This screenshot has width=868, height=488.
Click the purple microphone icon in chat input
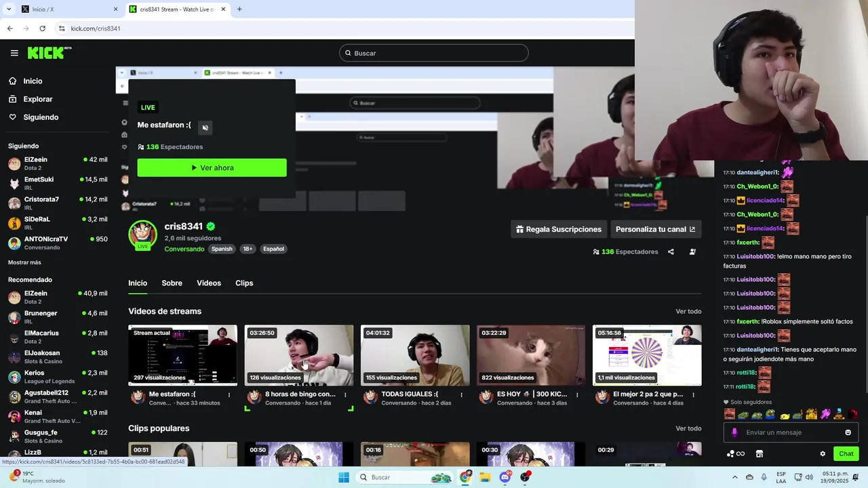[x=734, y=432]
